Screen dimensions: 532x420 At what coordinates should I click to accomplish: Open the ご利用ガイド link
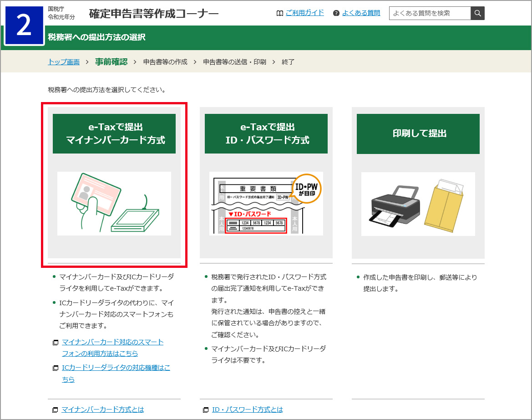tap(304, 13)
